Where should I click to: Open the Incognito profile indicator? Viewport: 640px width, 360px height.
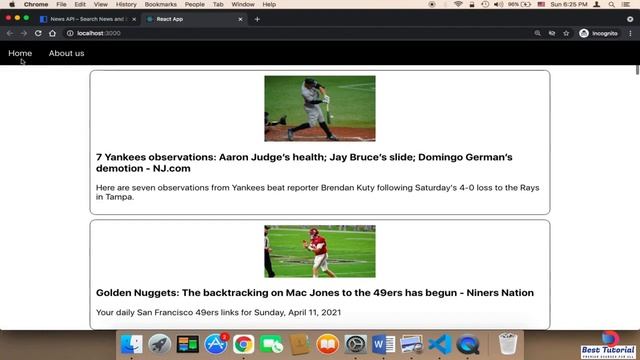pos(598,33)
